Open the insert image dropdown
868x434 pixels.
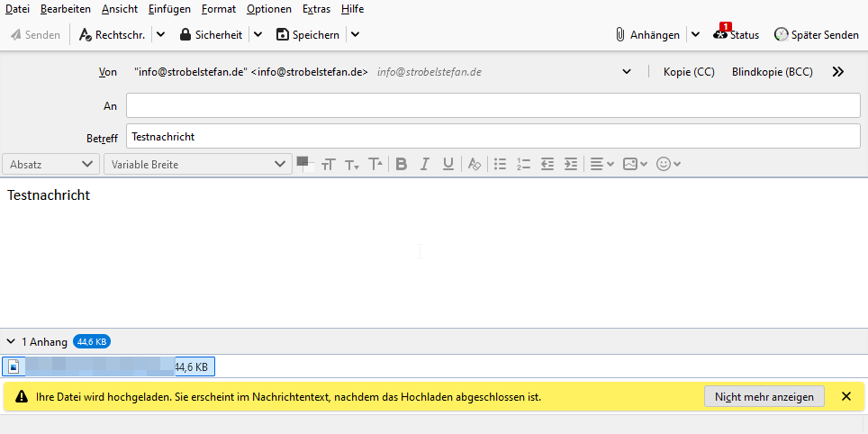(x=635, y=164)
